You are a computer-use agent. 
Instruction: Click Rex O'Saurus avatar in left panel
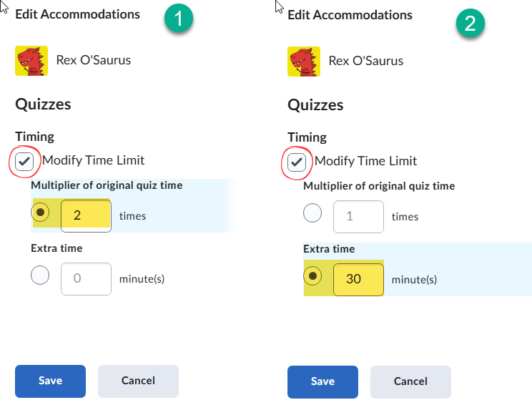(x=31, y=61)
